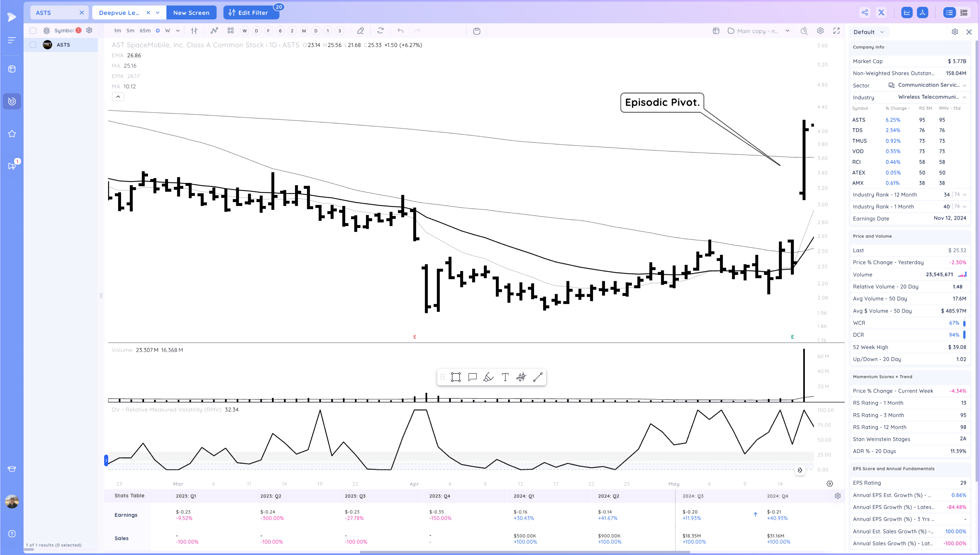Toggle the circled F preset button
The width and height of the screenshot is (980, 555).
click(268, 31)
